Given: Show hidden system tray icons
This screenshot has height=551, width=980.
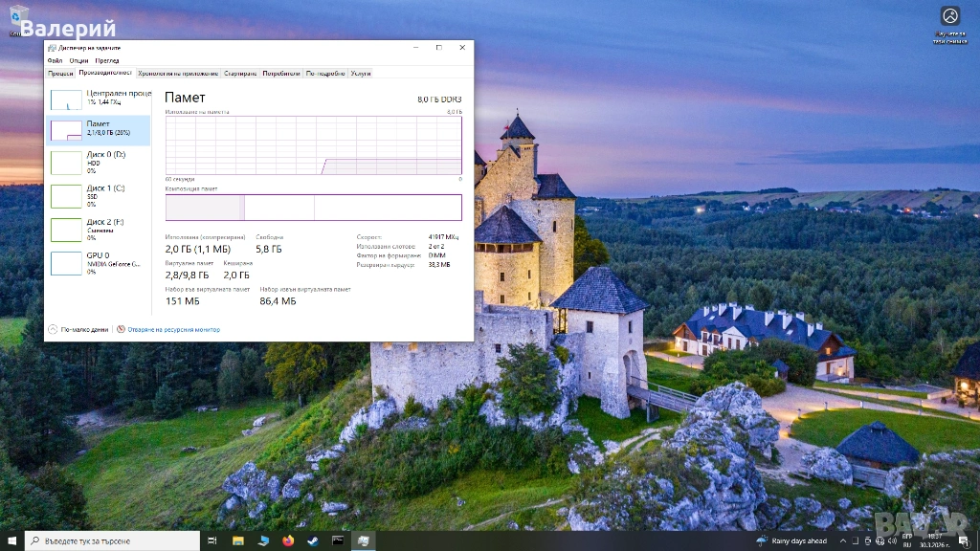Looking at the screenshot, I should click(x=841, y=540).
